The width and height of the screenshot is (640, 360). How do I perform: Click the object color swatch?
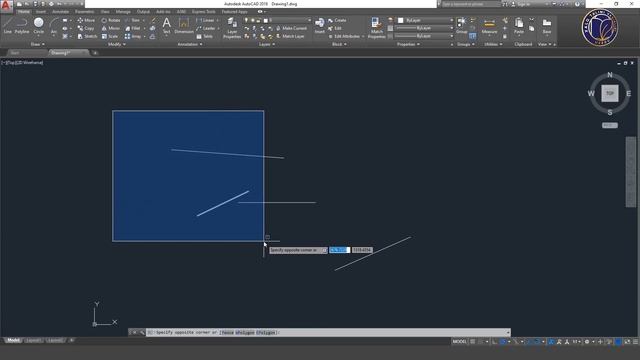(400, 20)
